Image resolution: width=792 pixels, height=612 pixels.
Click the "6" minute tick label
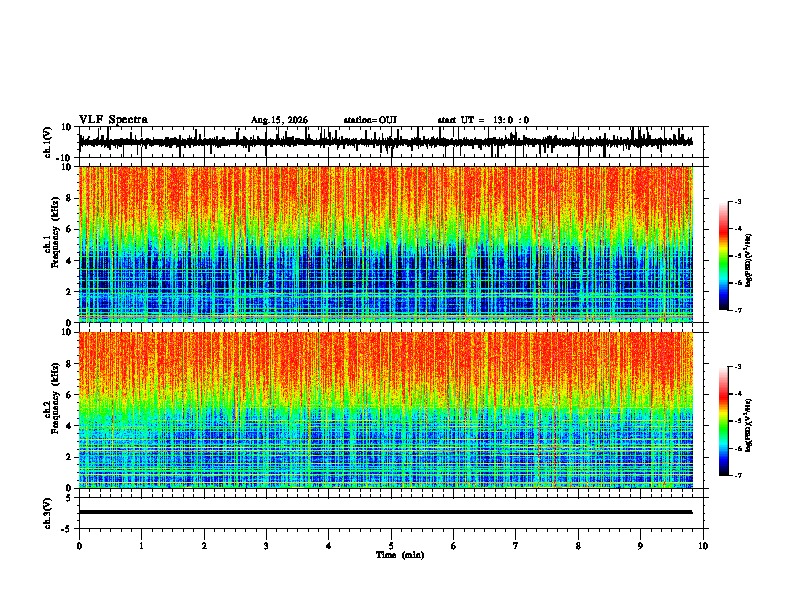(x=454, y=546)
